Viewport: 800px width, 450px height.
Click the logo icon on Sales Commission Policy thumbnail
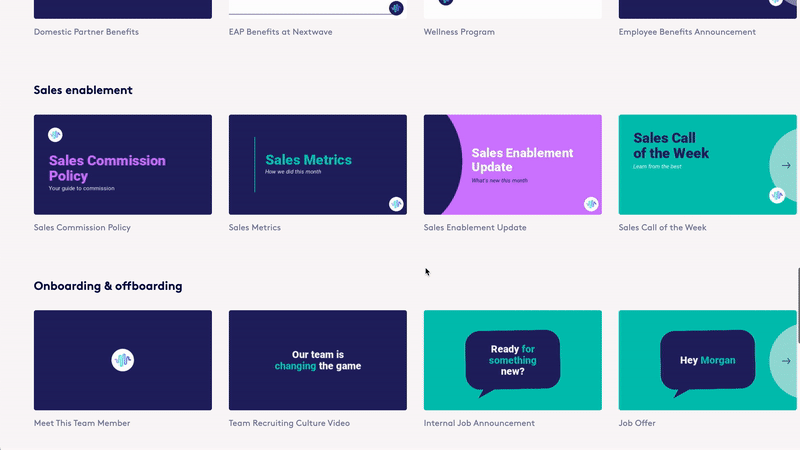coord(55,135)
